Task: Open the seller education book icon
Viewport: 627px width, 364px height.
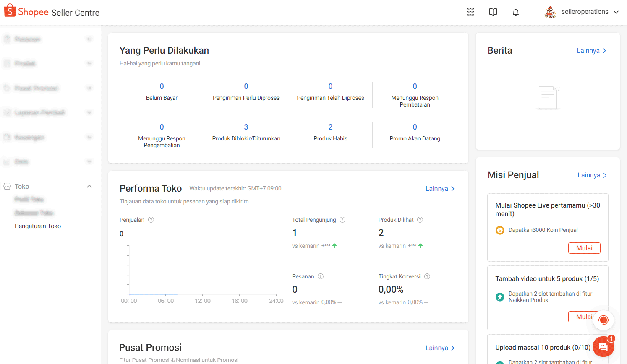Action: click(x=493, y=12)
